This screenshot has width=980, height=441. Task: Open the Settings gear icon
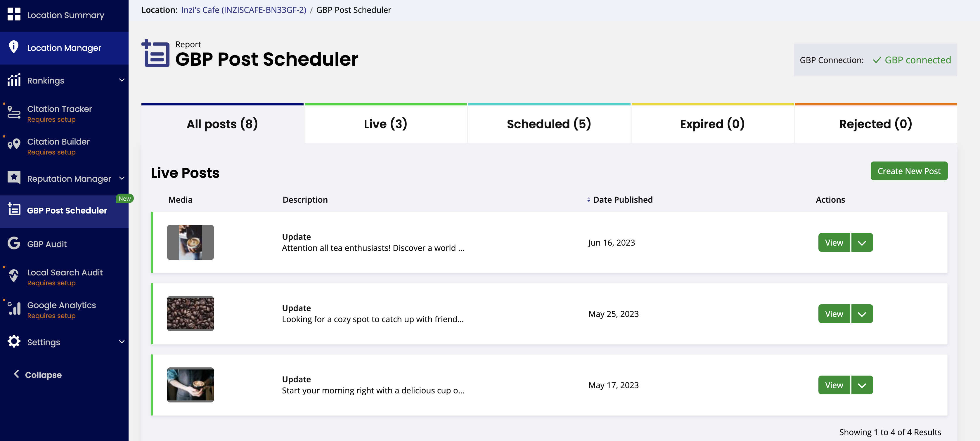coord(14,341)
